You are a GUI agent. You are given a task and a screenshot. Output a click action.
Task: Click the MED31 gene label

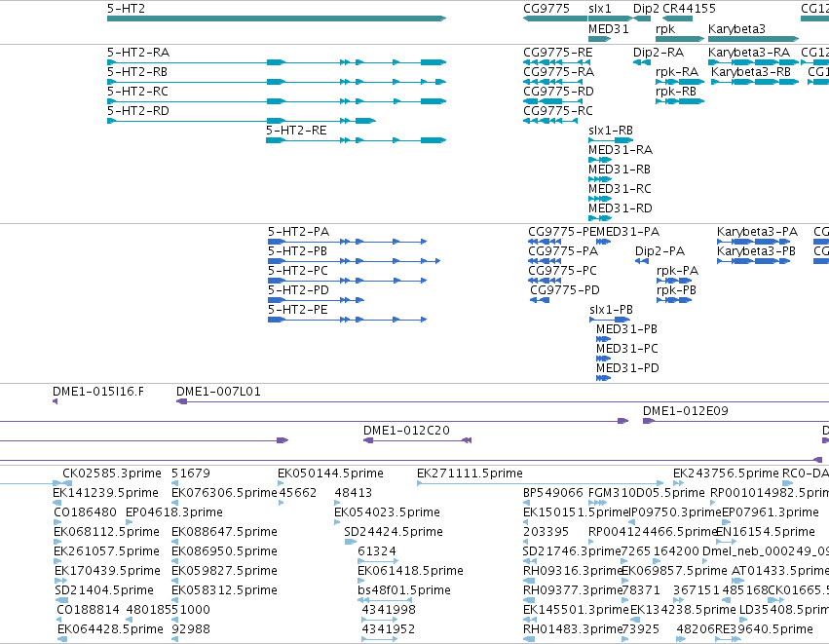point(609,29)
